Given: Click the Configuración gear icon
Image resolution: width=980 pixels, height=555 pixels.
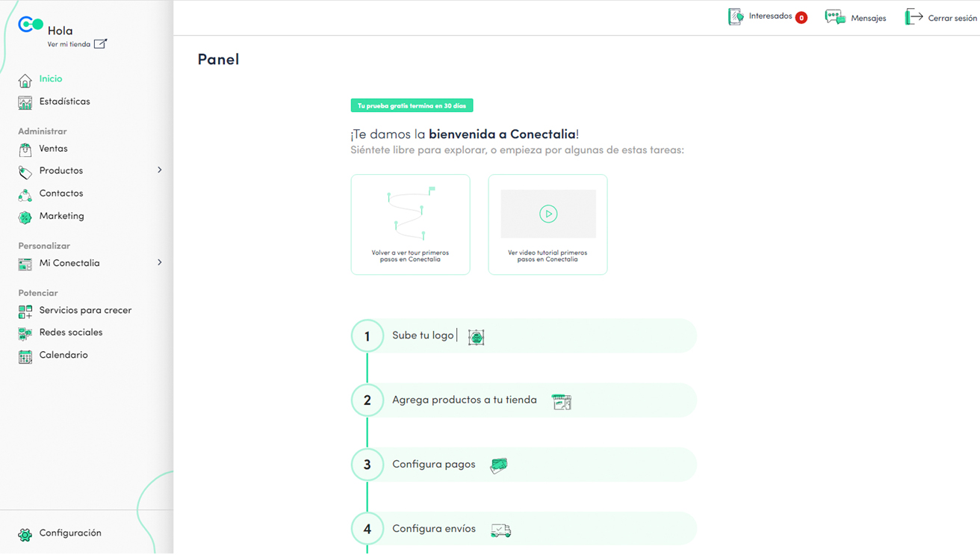Looking at the screenshot, I should click(x=25, y=534).
